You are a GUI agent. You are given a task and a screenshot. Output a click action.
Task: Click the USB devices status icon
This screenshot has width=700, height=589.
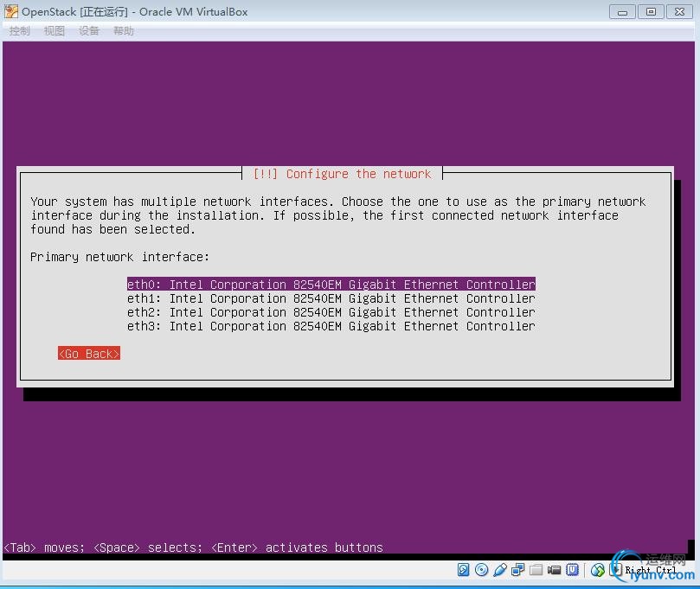[500, 570]
